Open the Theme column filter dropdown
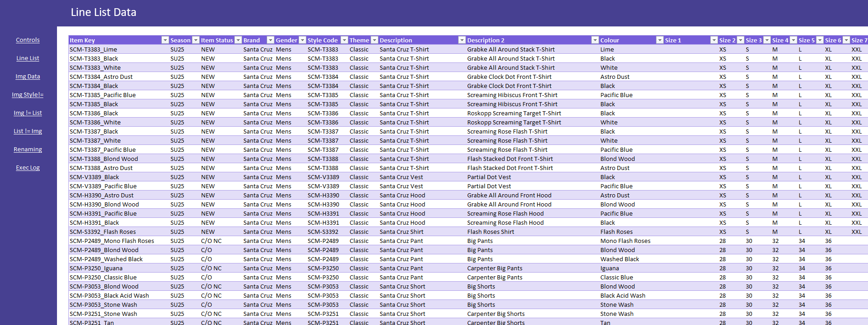 [374, 40]
